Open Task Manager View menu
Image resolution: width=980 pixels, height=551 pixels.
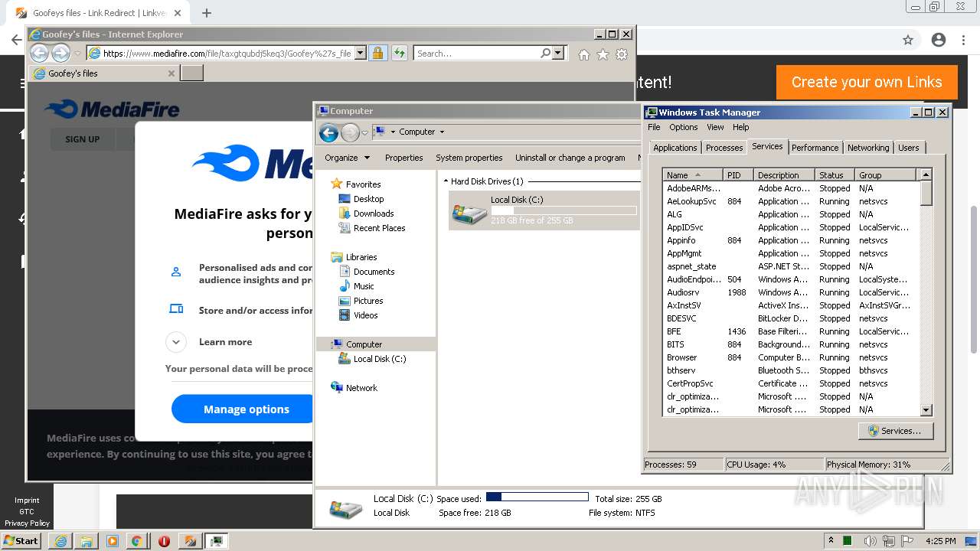(x=715, y=127)
